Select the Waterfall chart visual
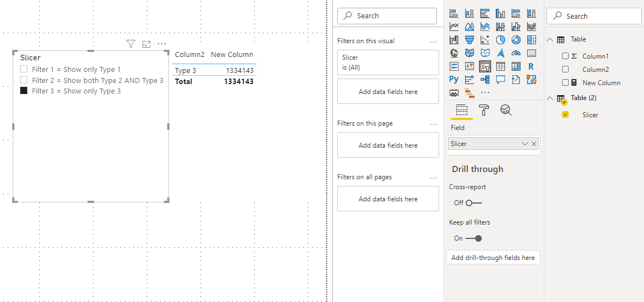Screen dimensions: 644x302 (454, 40)
